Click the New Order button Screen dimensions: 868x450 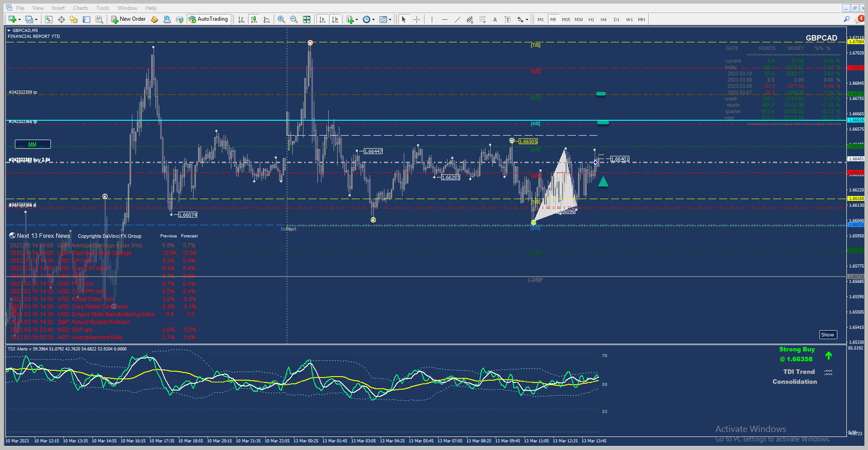pyautogui.click(x=129, y=19)
